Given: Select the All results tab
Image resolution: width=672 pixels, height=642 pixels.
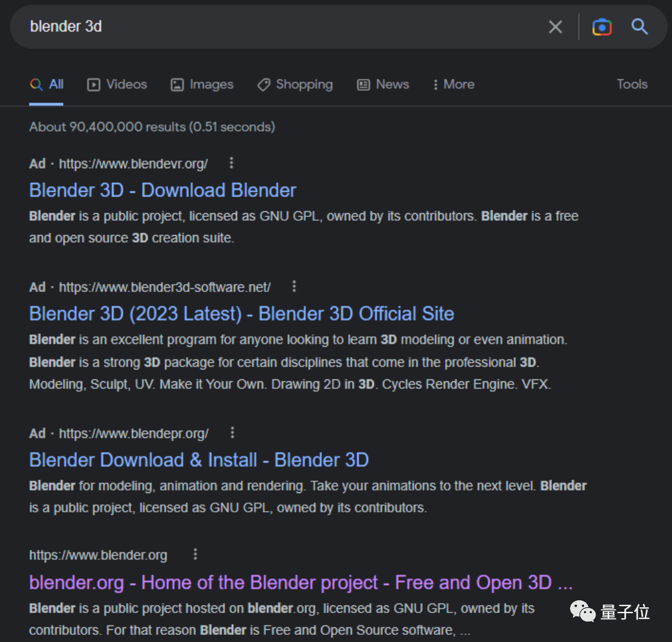Looking at the screenshot, I should [x=46, y=84].
